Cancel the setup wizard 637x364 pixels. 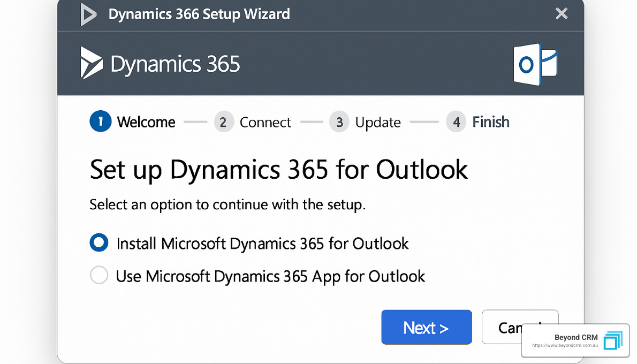[503, 327]
